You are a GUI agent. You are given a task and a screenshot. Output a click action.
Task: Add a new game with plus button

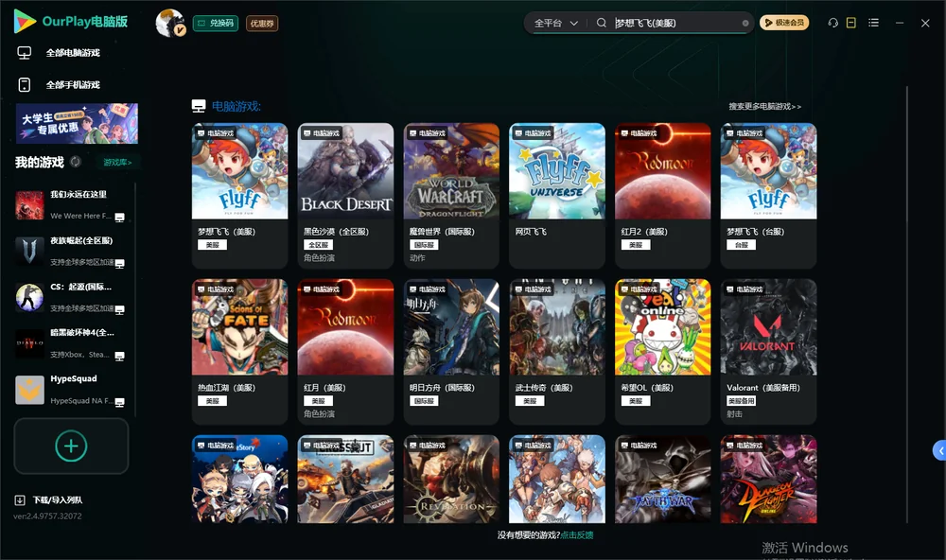coord(71,446)
